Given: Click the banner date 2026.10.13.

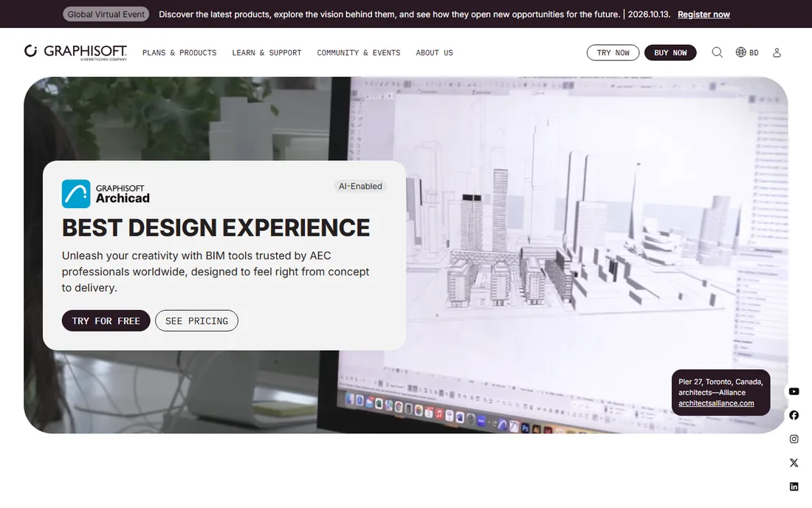Looking at the screenshot, I should point(649,15).
